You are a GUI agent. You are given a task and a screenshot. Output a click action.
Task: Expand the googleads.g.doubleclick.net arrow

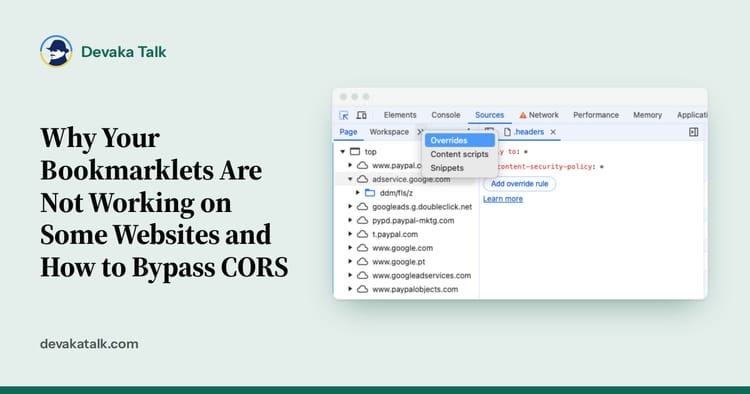pos(350,207)
